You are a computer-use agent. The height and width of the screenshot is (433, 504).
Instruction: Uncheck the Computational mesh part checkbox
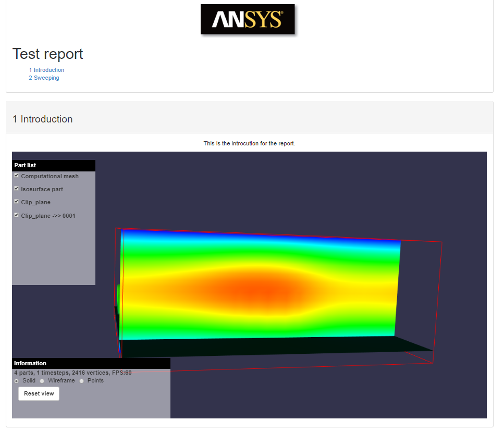[16, 176]
